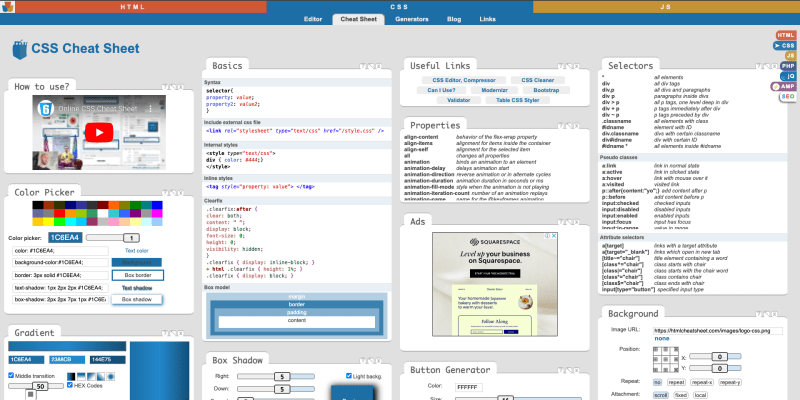Click help icon of Useful Links panel
Viewport: 800px width, 400px height.
(x=561, y=66)
